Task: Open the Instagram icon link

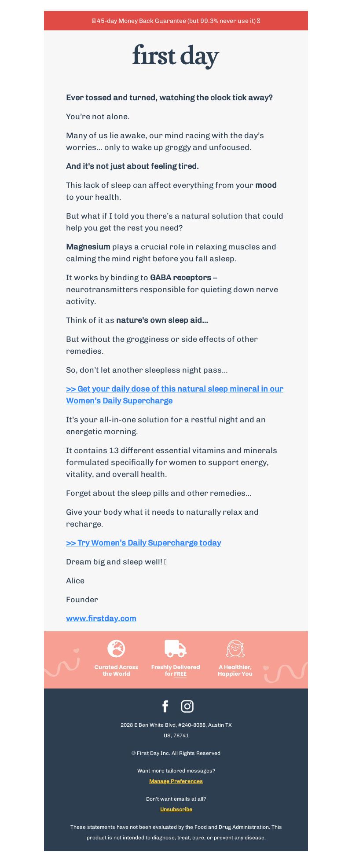Action: [x=187, y=706]
